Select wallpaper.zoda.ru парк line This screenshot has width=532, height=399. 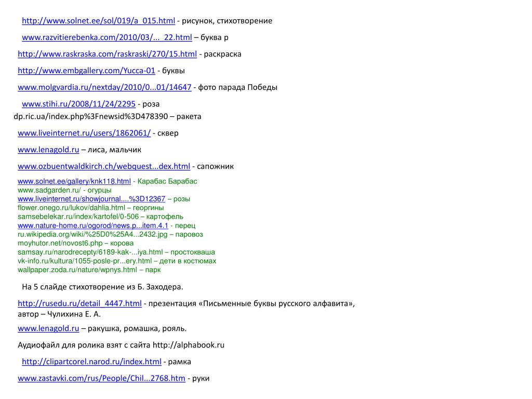[89, 270]
